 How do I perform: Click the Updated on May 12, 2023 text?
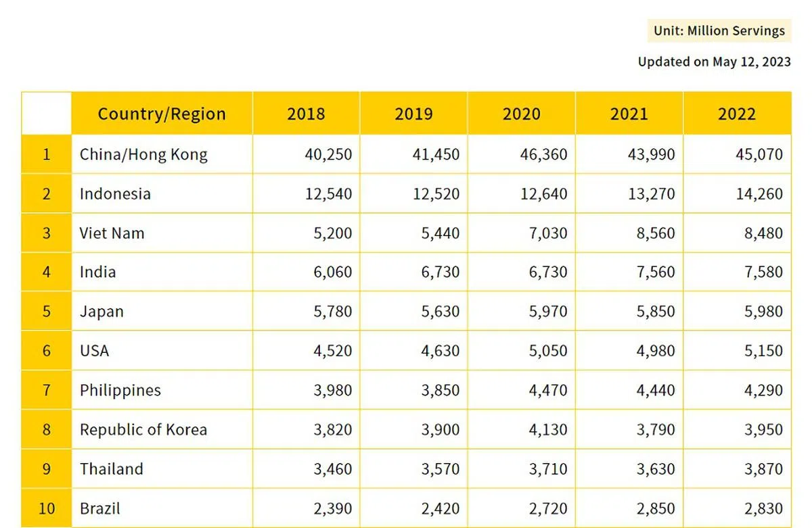point(714,62)
